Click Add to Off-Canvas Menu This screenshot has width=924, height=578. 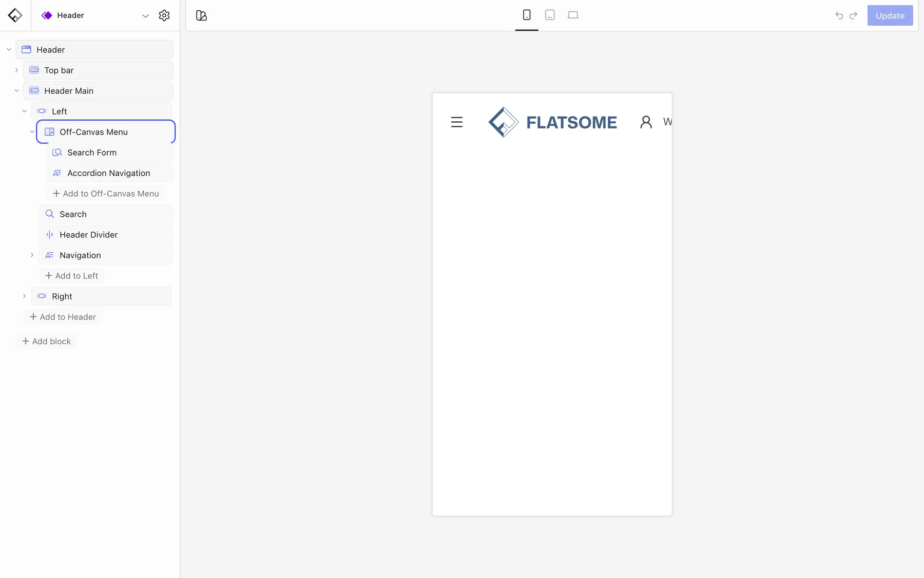[x=106, y=194]
